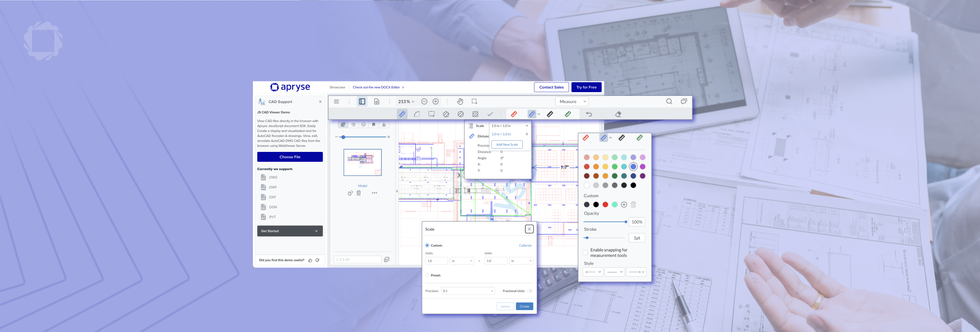
Task: Pick the green ruler preset in toolbar
Action: 568,114
